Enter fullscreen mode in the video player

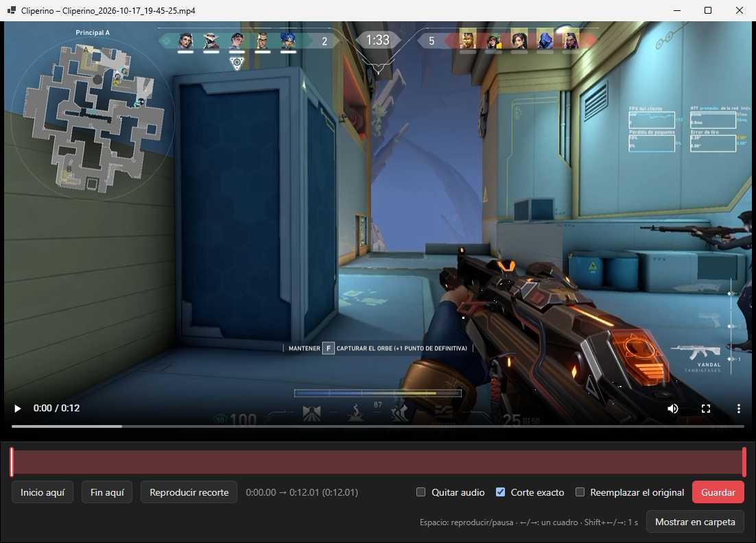tap(706, 409)
